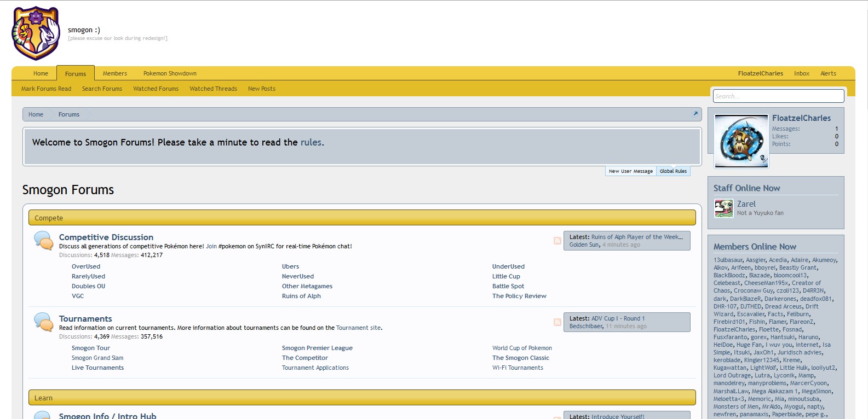Open the OverUsed subforum
The width and height of the screenshot is (868, 419).
(86, 266)
